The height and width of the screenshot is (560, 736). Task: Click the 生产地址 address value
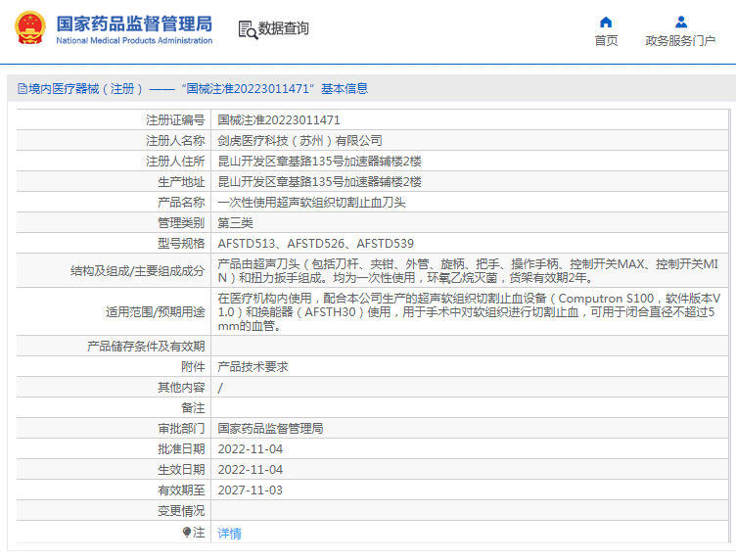coord(320,182)
